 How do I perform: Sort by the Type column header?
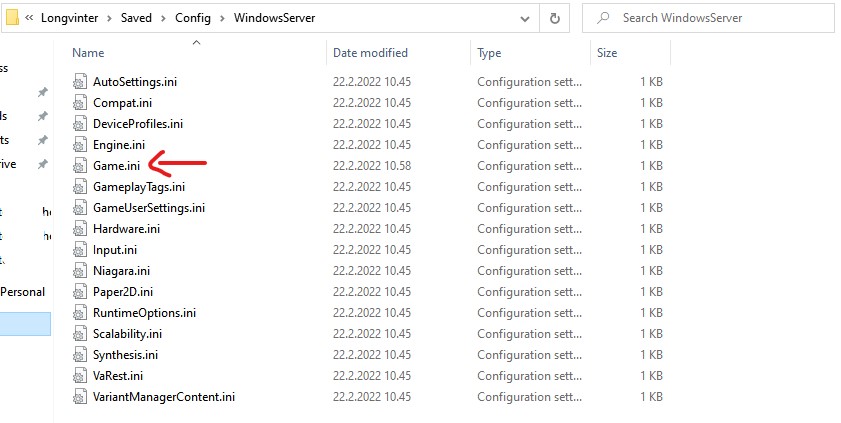click(490, 52)
